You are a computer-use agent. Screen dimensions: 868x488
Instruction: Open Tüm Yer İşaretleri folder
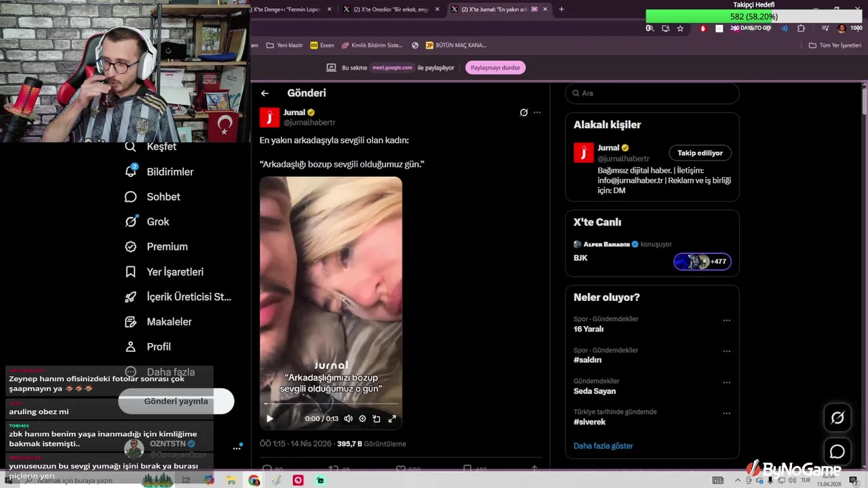click(x=835, y=45)
